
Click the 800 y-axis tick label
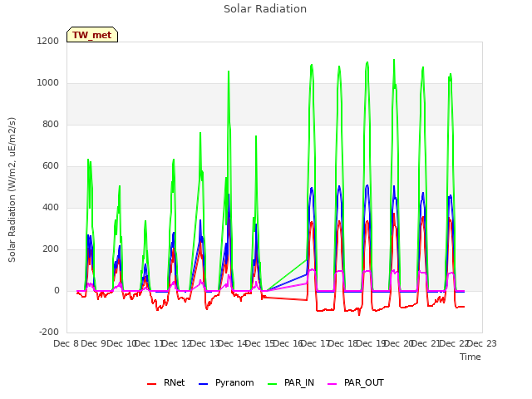pyautogui.click(x=51, y=124)
